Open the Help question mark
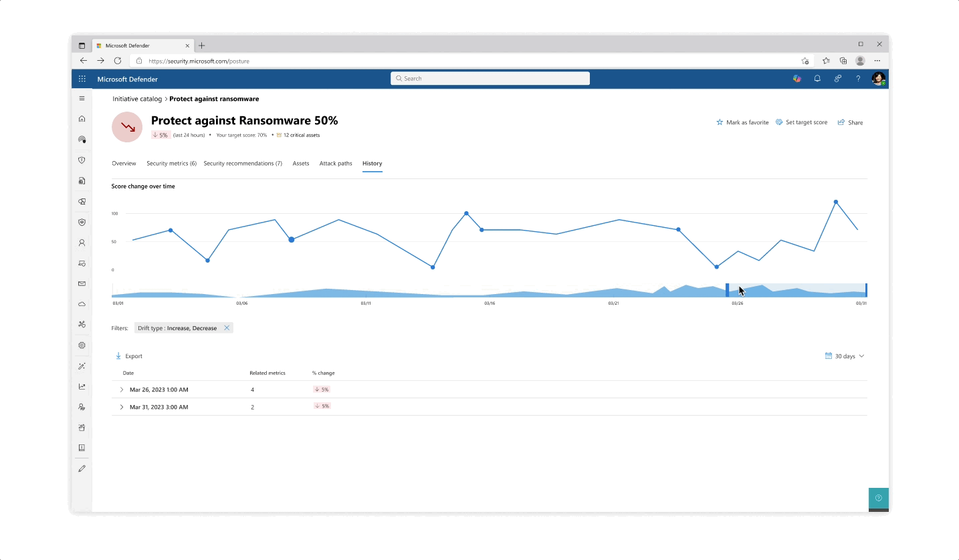Screen dimensions: 959x560 pyautogui.click(x=858, y=79)
